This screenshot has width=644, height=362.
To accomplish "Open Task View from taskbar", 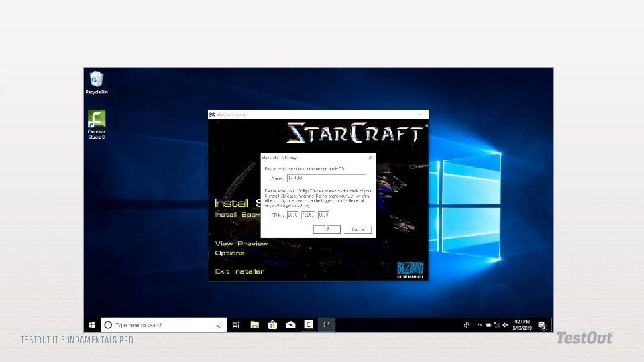I will (x=235, y=325).
